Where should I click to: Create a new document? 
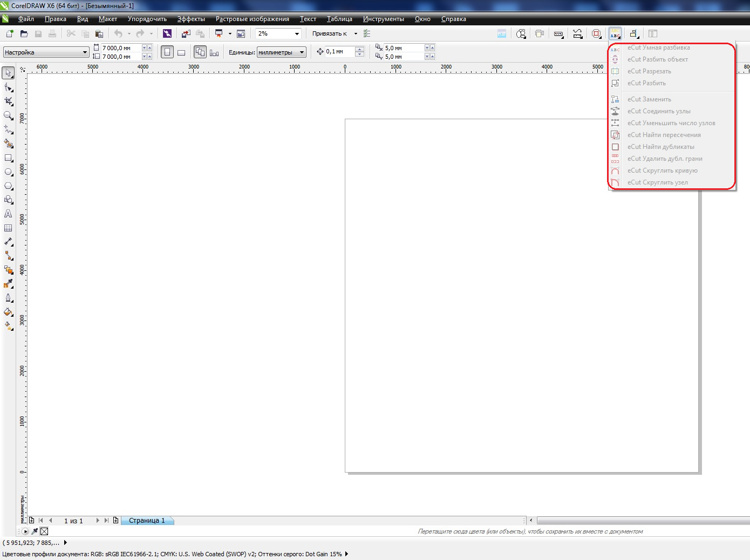pyautogui.click(x=10, y=33)
